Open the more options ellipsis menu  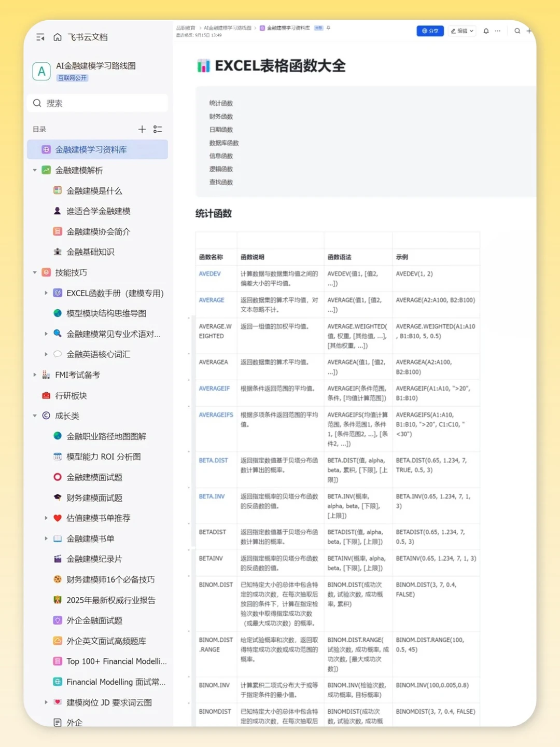(x=497, y=31)
